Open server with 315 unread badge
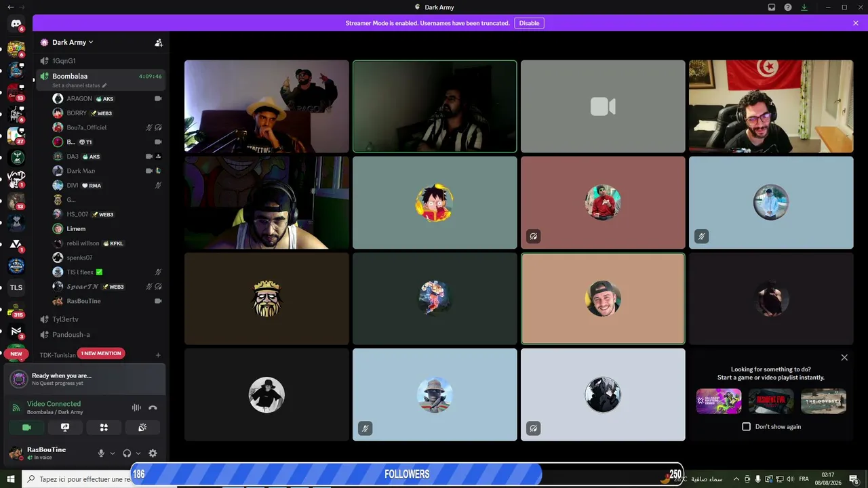This screenshot has width=868, height=488. (x=16, y=310)
